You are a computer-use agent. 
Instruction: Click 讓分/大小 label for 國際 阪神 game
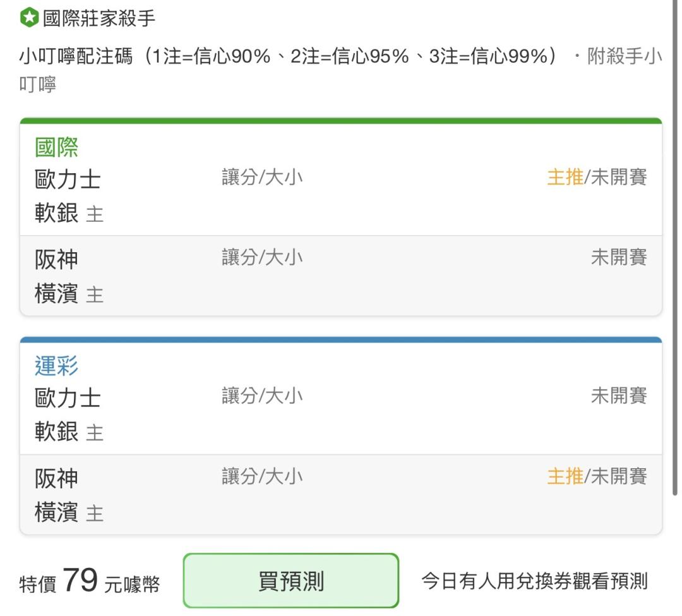[262, 257]
